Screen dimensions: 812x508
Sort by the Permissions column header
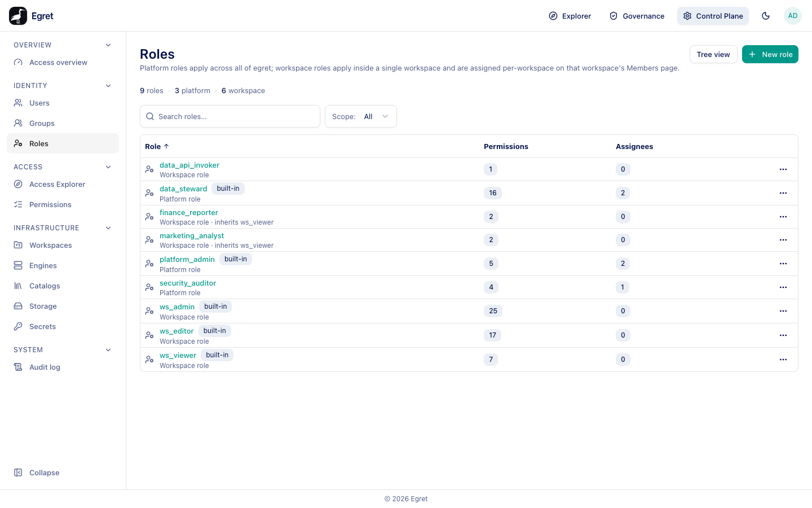[x=506, y=146]
